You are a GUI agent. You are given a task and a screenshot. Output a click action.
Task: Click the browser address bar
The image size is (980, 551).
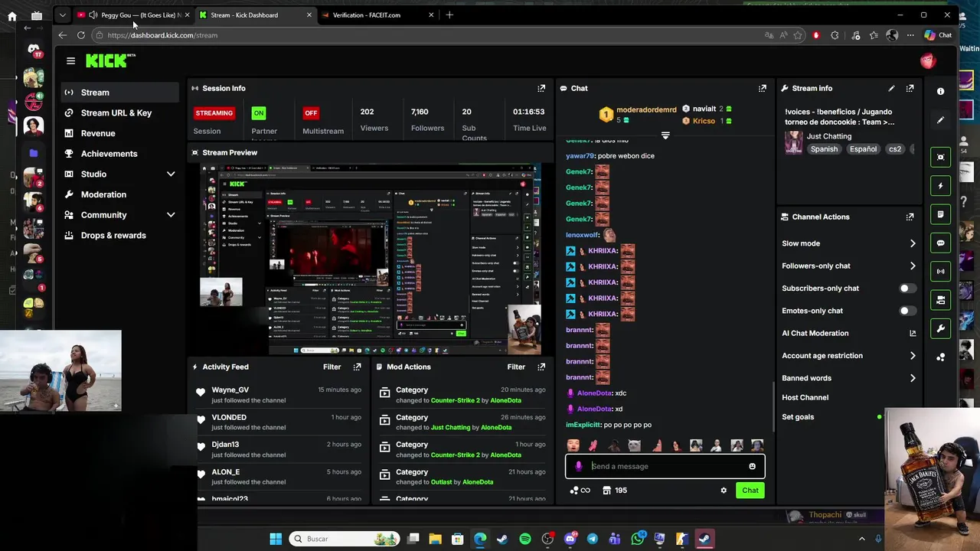click(x=429, y=35)
